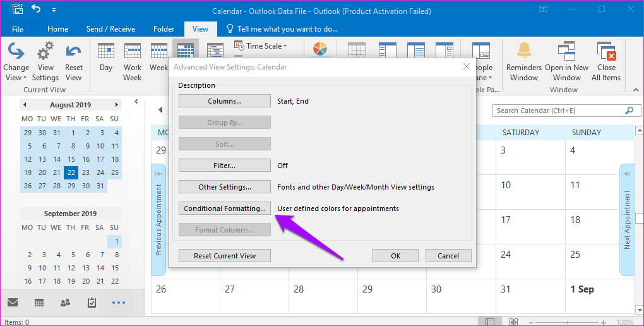The height and width of the screenshot is (326, 644).
Task: Click Reset Current View button
Action: click(225, 256)
